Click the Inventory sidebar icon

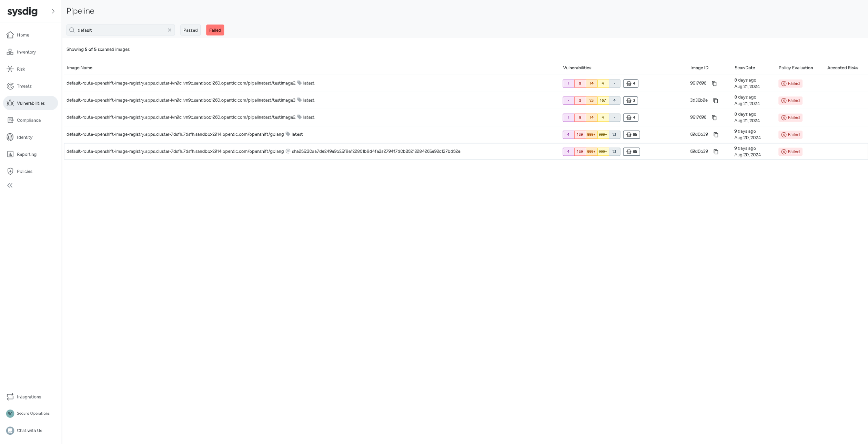click(10, 52)
